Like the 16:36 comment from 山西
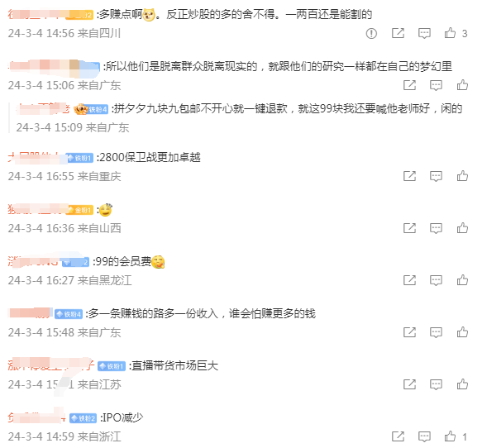The image size is (482, 448). coord(462,227)
